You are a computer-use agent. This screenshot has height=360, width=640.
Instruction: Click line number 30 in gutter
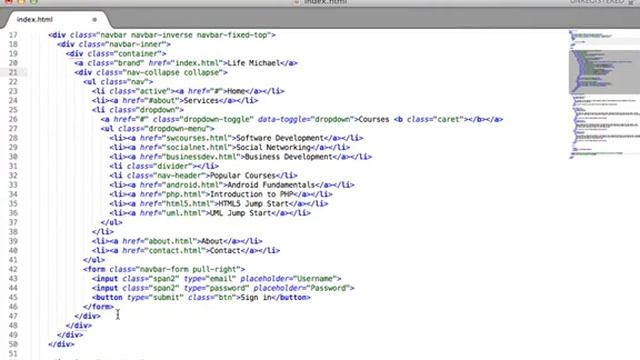coord(13,157)
